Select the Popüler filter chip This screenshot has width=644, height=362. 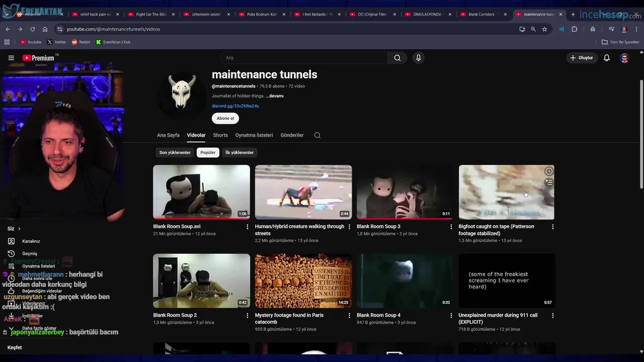[x=208, y=152]
